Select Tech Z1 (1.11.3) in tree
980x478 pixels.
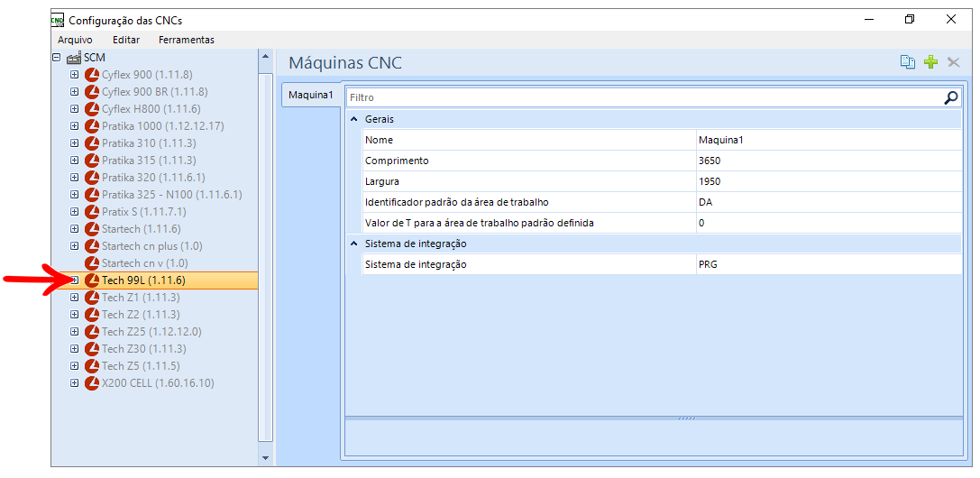pyautogui.click(x=141, y=298)
